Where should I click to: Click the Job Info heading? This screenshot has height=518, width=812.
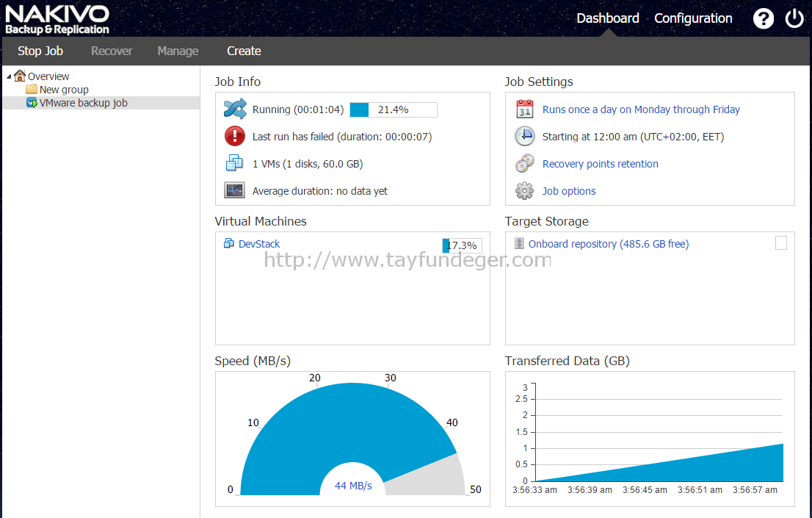tap(238, 82)
